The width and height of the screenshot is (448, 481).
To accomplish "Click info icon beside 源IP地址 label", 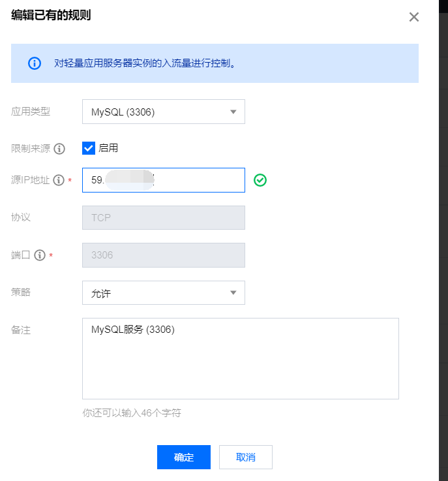I will click(59, 181).
